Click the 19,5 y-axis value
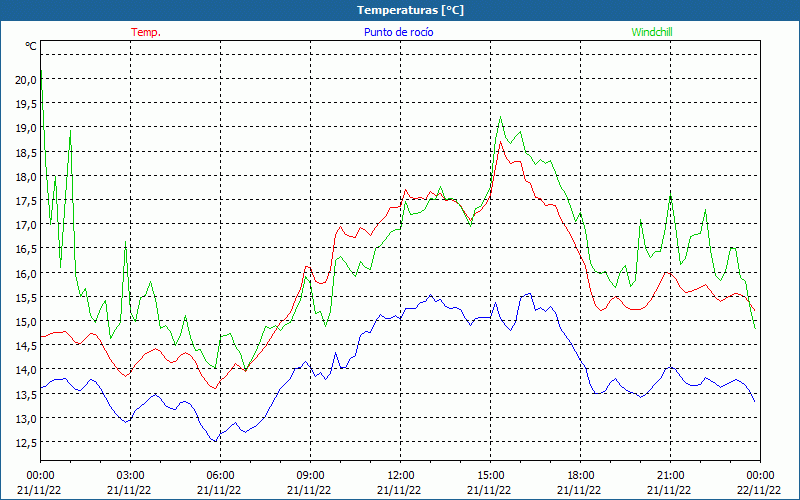 27,104
